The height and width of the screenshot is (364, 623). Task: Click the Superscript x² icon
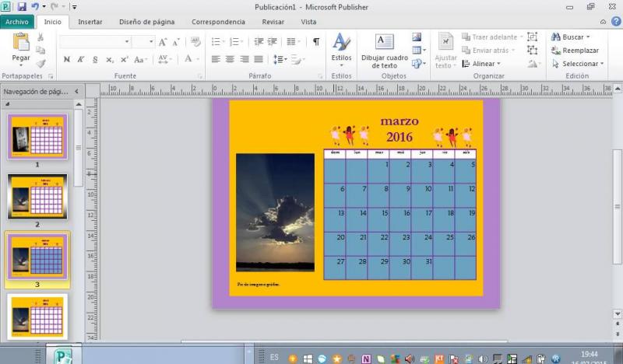(x=125, y=60)
